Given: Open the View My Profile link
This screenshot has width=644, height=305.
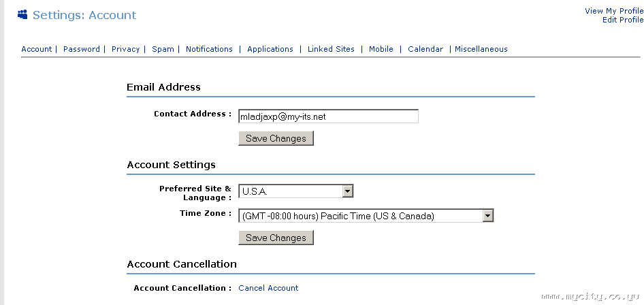Looking at the screenshot, I should pyautogui.click(x=614, y=11).
